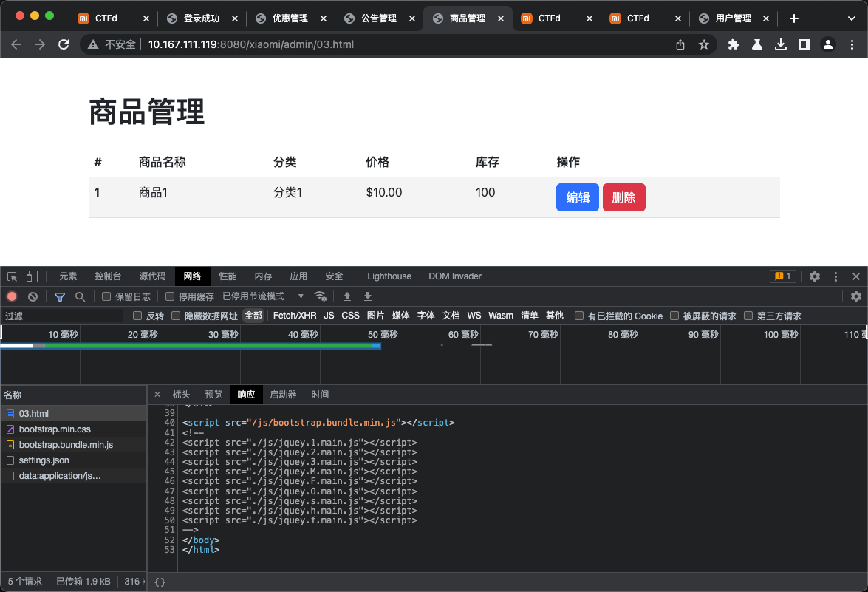Open the DevTools three-dot menu
Screen dimensions: 868x592
click(x=835, y=276)
